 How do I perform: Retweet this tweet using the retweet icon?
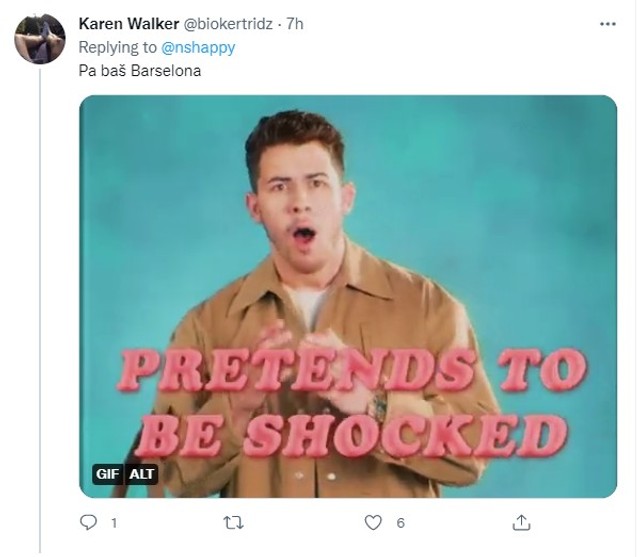[232, 522]
